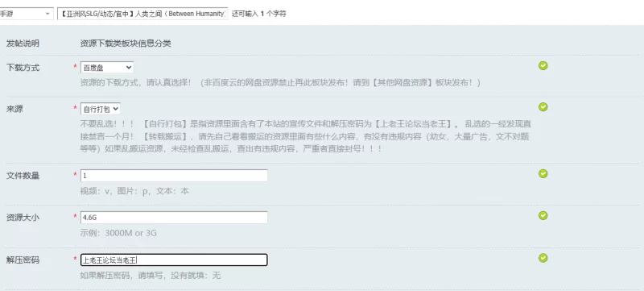Click the 资源大小 label
This screenshot has width=644, height=291.
click(x=23, y=218)
